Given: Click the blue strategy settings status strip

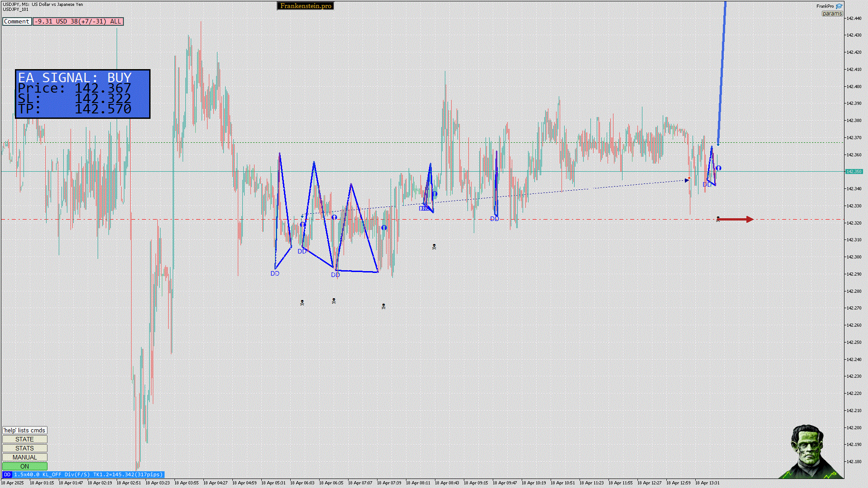Looking at the screenshot, I should coord(88,474).
